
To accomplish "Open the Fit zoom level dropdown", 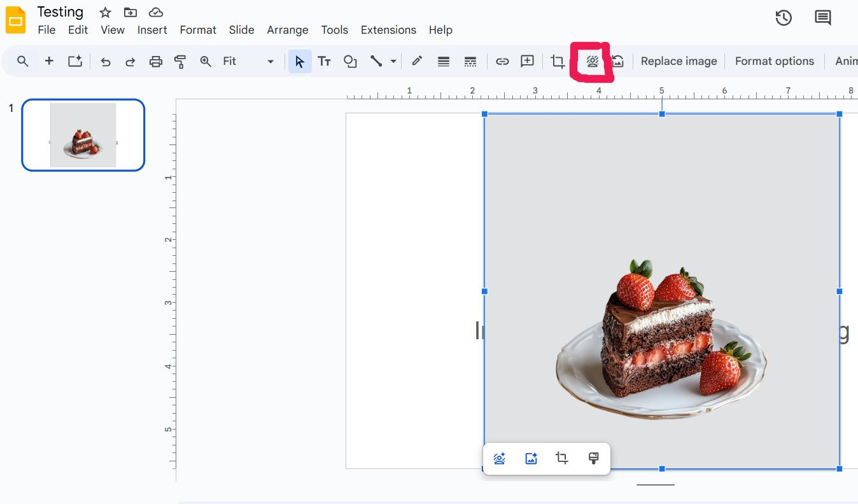I will coord(249,61).
